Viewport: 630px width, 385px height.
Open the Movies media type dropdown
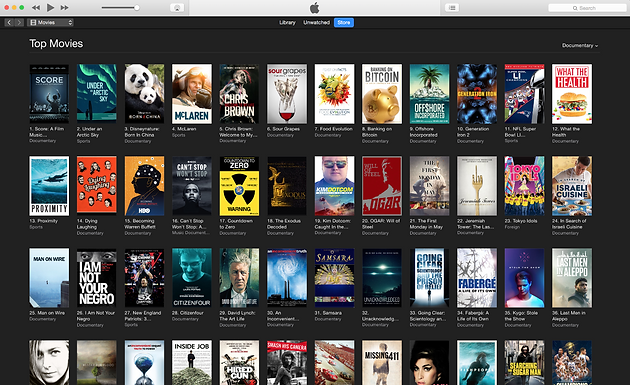pyautogui.click(x=51, y=23)
